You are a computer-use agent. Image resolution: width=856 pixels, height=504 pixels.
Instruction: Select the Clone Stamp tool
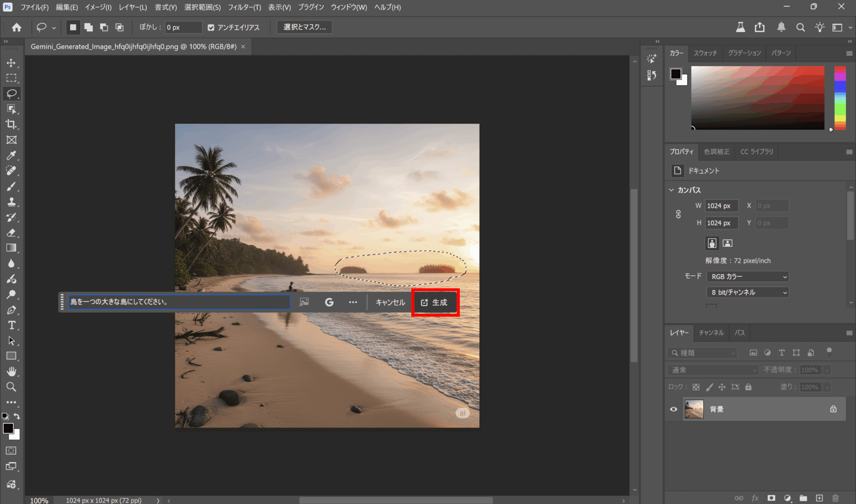11,202
